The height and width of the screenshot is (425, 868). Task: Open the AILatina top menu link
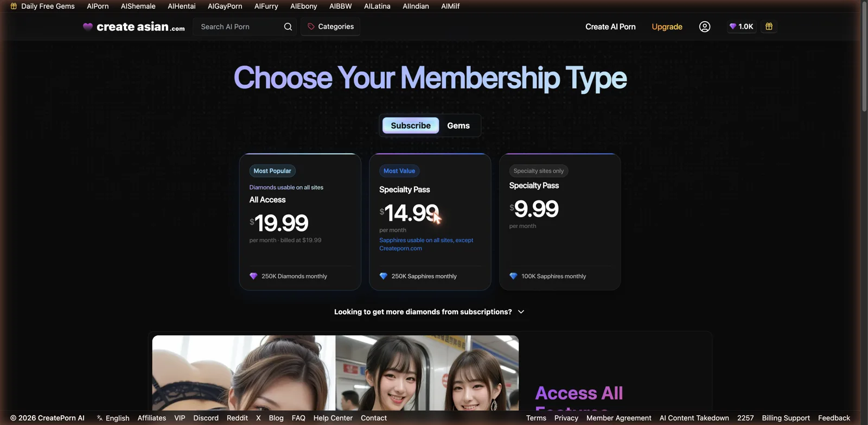pos(377,6)
